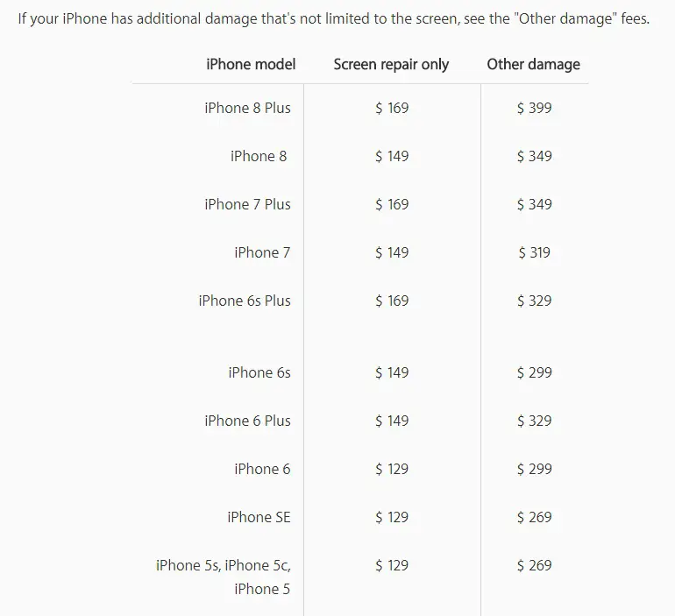Select the iPhone 8 Plus row label
This screenshot has width=675, height=616.
[247, 108]
